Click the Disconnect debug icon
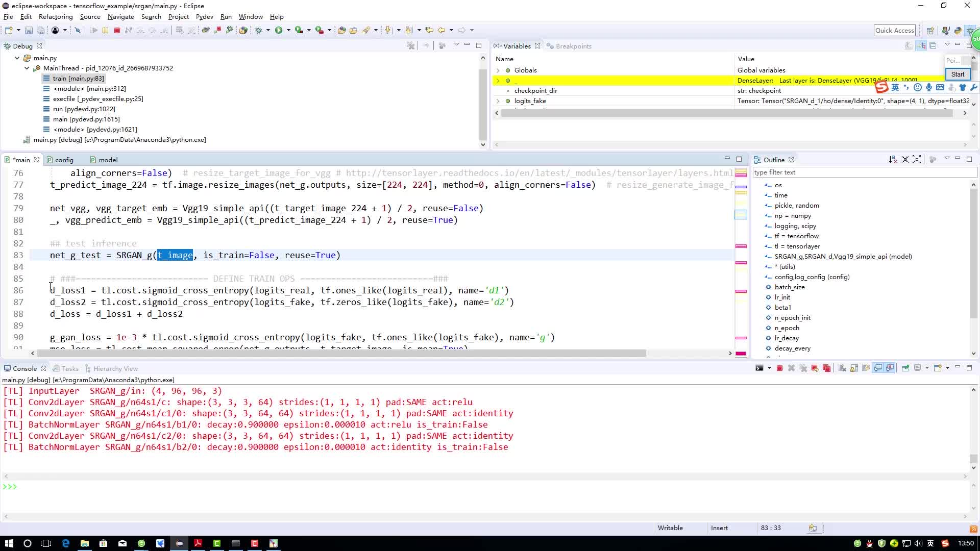 tap(129, 30)
